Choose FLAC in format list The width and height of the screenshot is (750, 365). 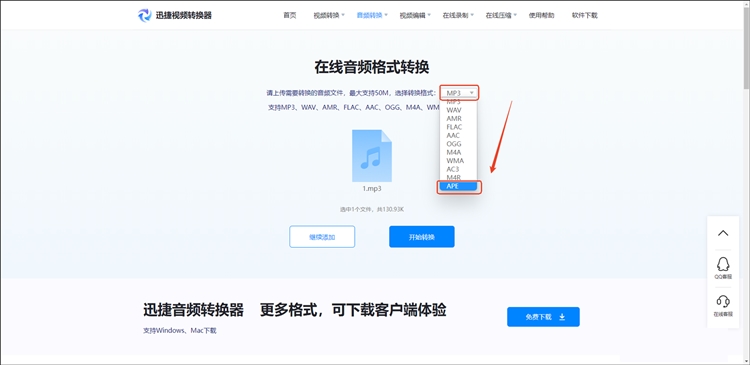(x=454, y=127)
